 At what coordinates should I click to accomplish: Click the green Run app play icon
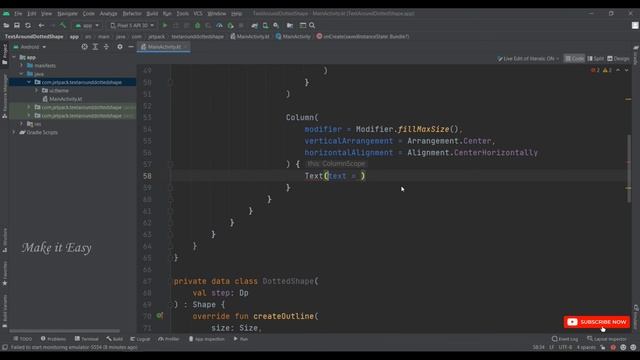click(165, 25)
